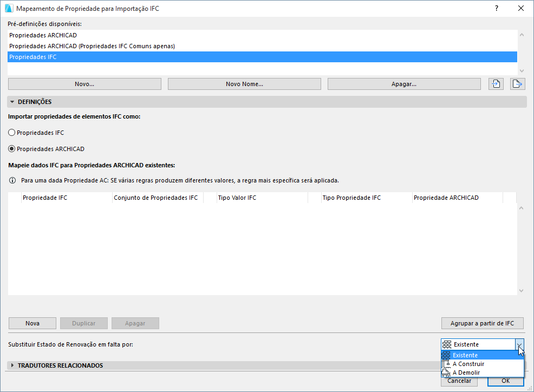Click the top Apagar... preset button
Image resolution: width=534 pixels, height=392 pixels.
[x=404, y=84]
